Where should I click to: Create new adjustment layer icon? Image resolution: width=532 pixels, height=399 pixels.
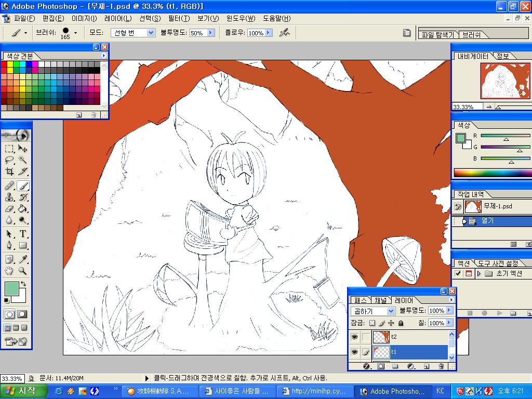coord(411,366)
